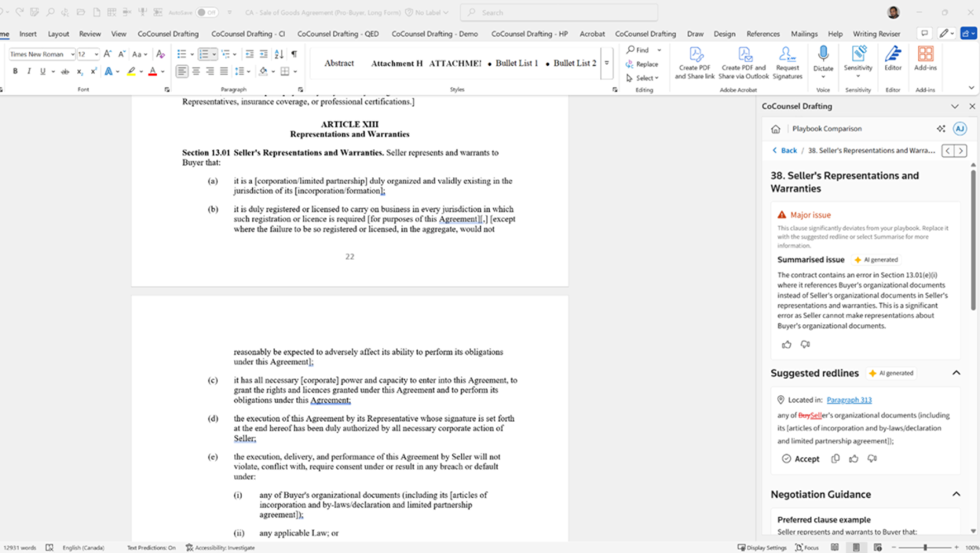
Task: Decrease paragraph indent
Action: 250,54
